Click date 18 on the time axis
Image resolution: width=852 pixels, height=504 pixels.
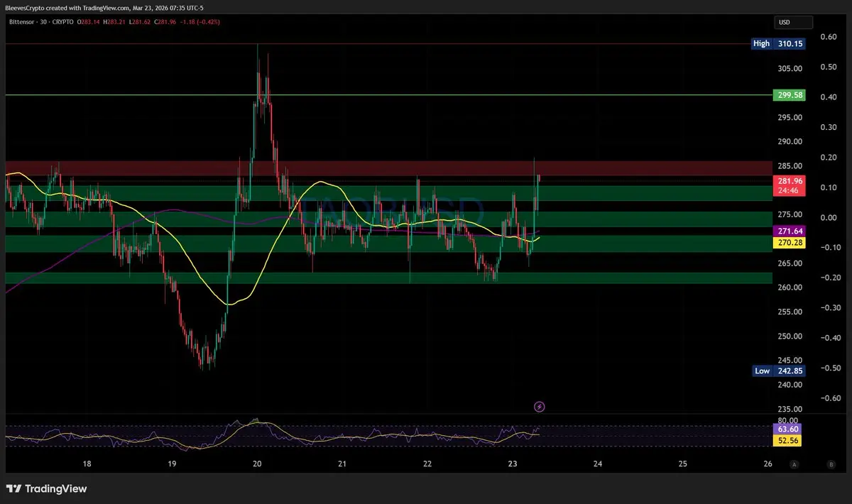[87, 464]
